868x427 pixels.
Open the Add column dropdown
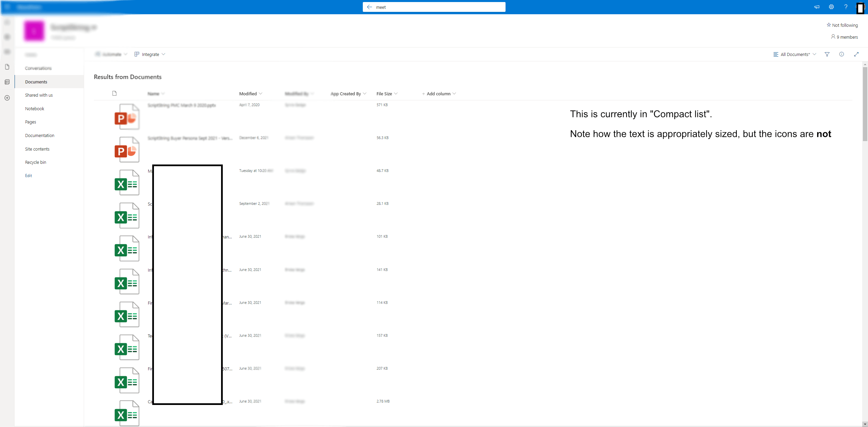[x=439, y=94]
